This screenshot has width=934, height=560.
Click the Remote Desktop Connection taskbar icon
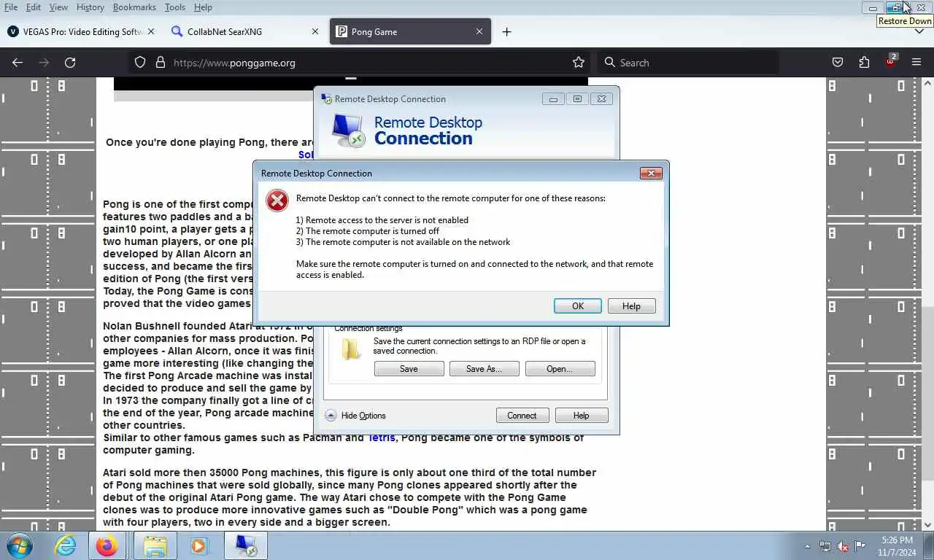pyautogui.click(x=245, y=546)
